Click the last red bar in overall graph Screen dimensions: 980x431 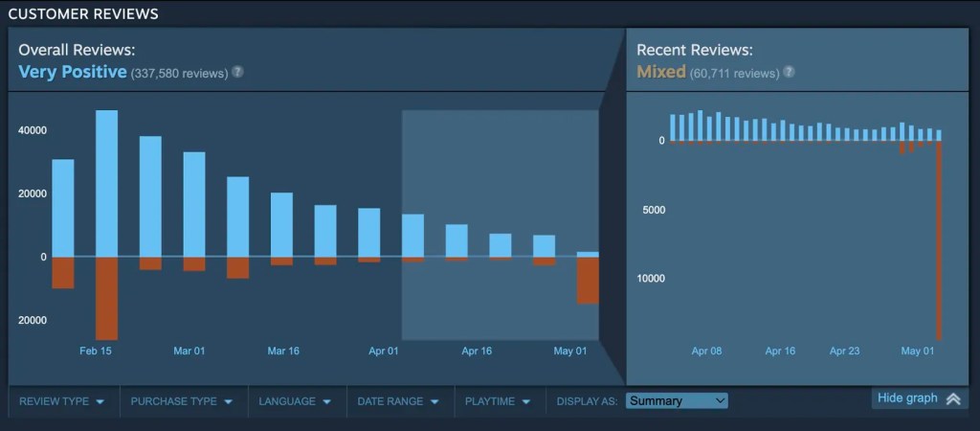coord(588,280)
